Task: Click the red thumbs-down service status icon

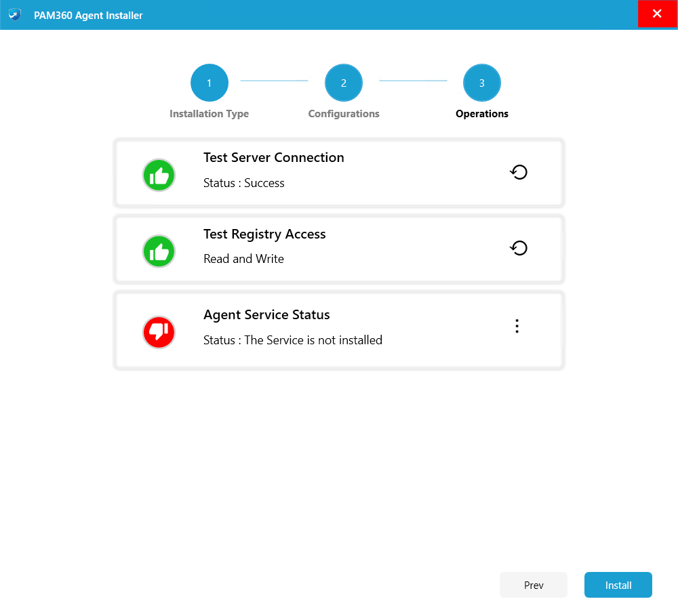Action: click(x=159, y=332)
